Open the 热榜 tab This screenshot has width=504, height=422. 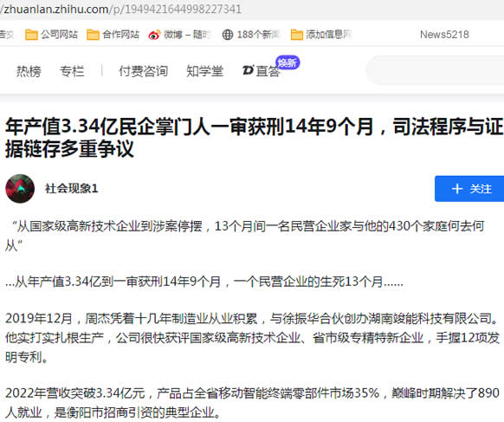click(x=29, y=71)
